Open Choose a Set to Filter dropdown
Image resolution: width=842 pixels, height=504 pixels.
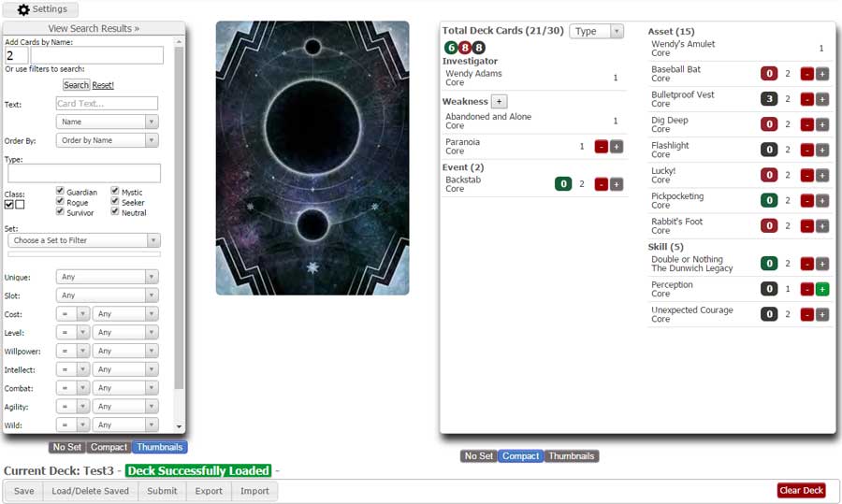pyautogui.click(x=84, y=240)
